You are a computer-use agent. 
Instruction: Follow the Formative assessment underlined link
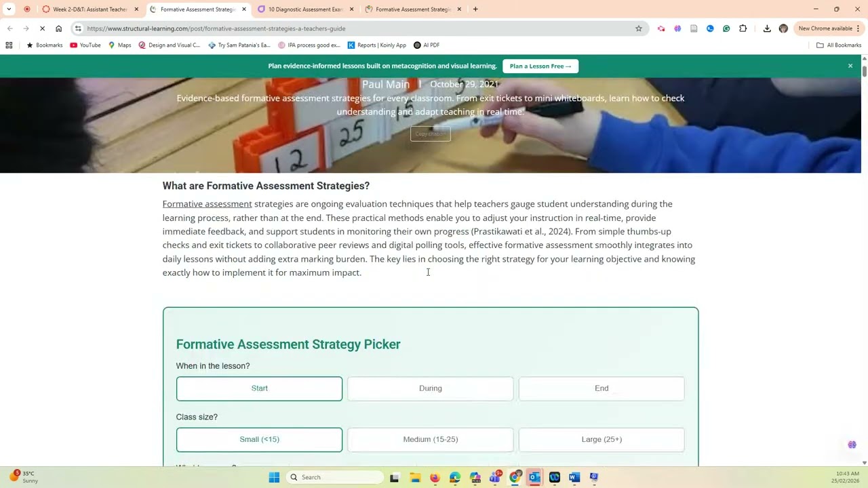(x=207, y=204)
